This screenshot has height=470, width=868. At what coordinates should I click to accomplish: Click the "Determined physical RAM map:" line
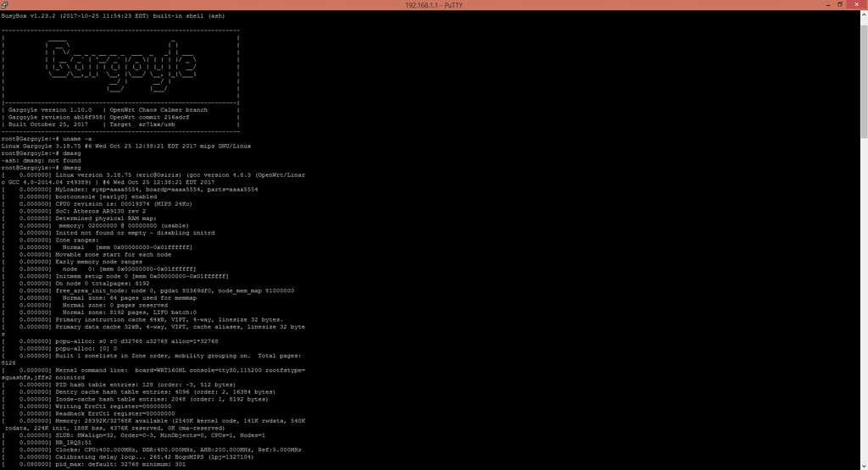coord(79,218)
